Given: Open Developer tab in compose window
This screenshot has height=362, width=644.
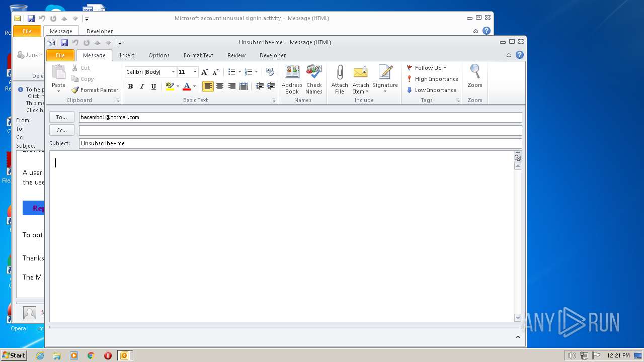Looking at the screenshot, I should [x=273, y=55].
